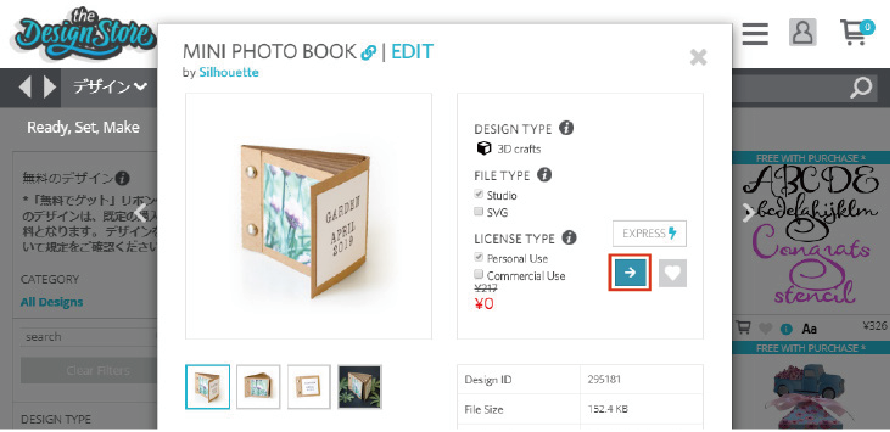Click the link icon beside Mini Photo Book
This screenshot has width=890, height=432.
coord(368,53)
